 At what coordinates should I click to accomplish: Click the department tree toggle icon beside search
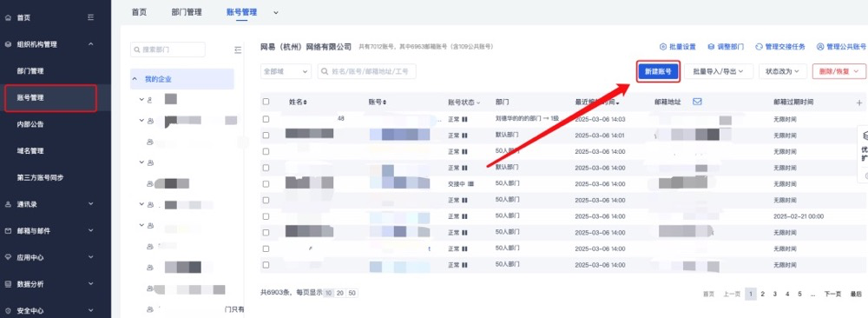pyautogui.click(x=238, y=50)
